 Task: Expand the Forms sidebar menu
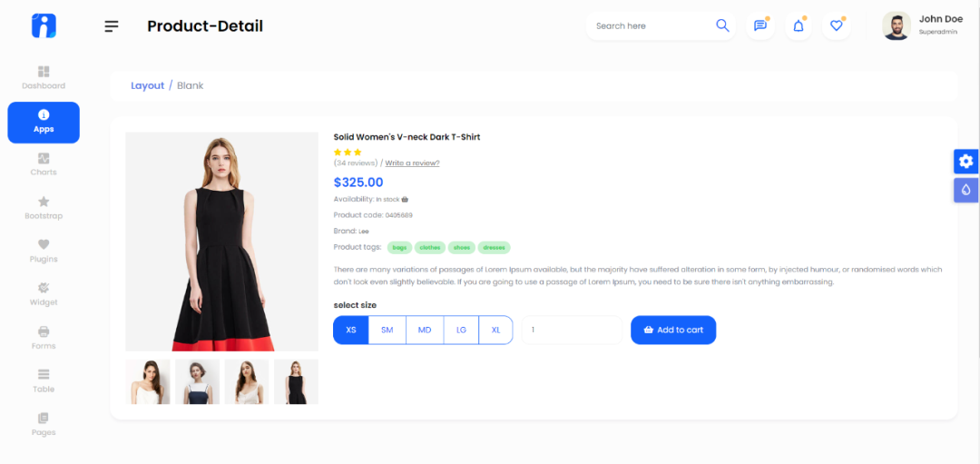[44, 339]
